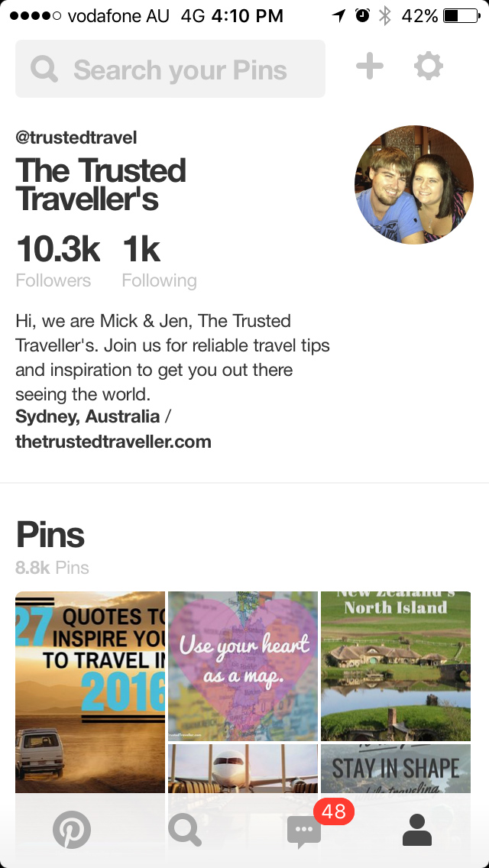
Task: Select the profile person icon
Action: pyautogui.click(x=417, y=830)
